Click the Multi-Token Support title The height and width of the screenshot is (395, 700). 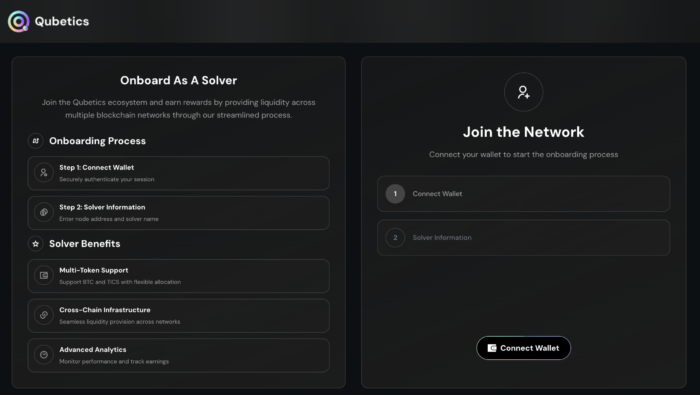(94, 270)
